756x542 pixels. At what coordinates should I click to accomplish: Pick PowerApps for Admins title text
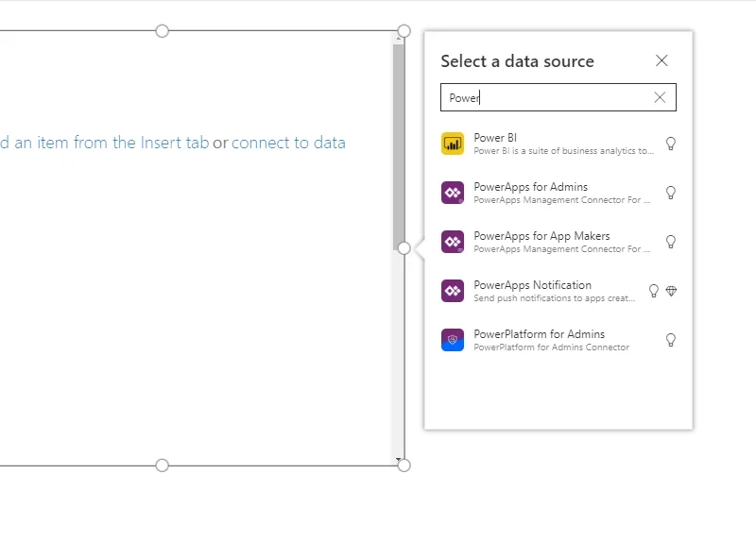pos(531,187)
